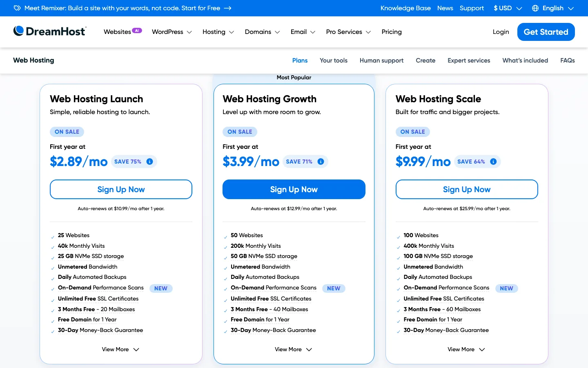588x368 pixels.
Task: Jump to the Human support section
Action: [381, 61]
